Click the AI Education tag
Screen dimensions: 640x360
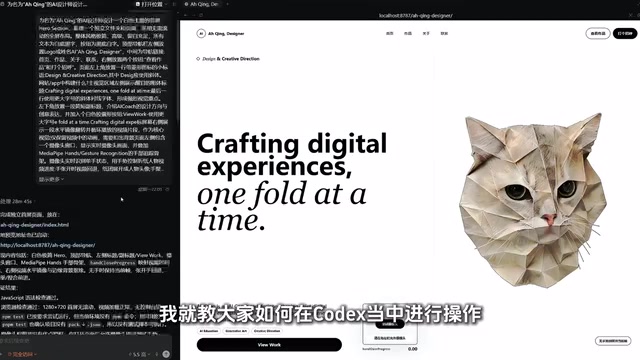[209, 331]
